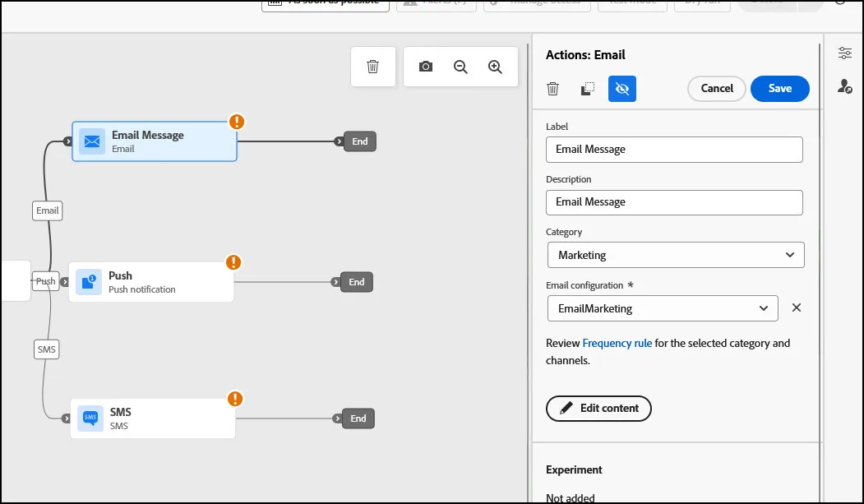Click the warning badge on the Push node

[x=233, y=262]
